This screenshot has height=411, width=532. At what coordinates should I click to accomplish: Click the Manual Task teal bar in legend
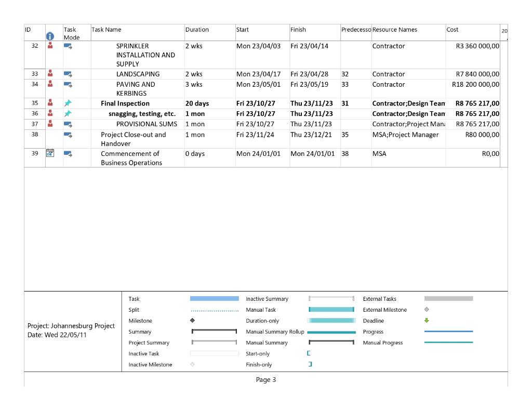pyautogui.click(x=331, y=310)
